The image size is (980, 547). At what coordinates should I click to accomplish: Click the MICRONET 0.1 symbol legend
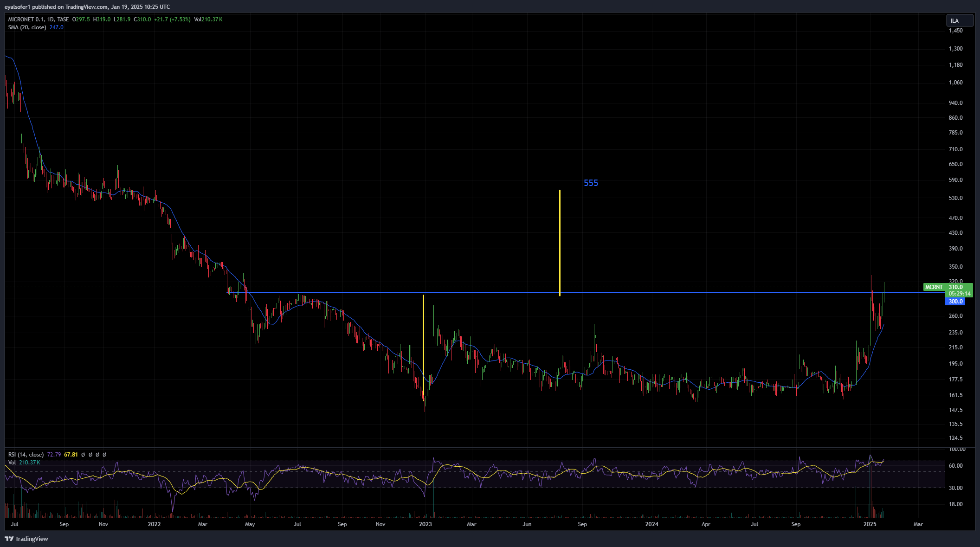coord(26,19)
